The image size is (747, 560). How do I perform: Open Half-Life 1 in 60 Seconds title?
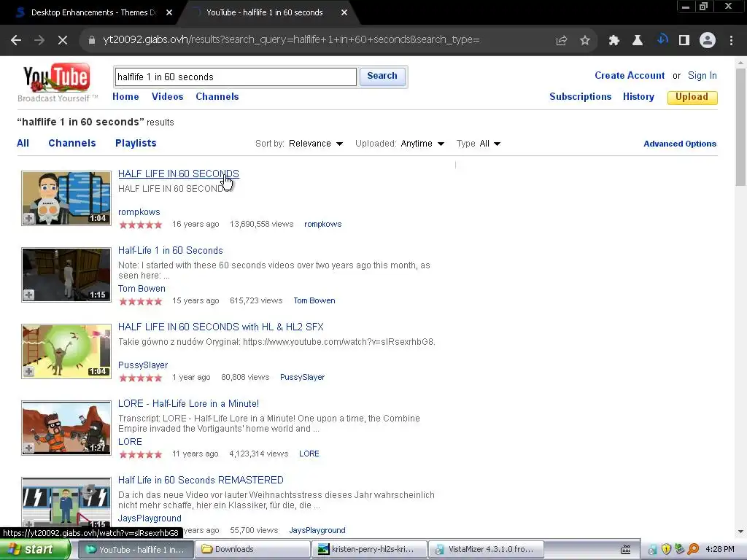(171, 251)
